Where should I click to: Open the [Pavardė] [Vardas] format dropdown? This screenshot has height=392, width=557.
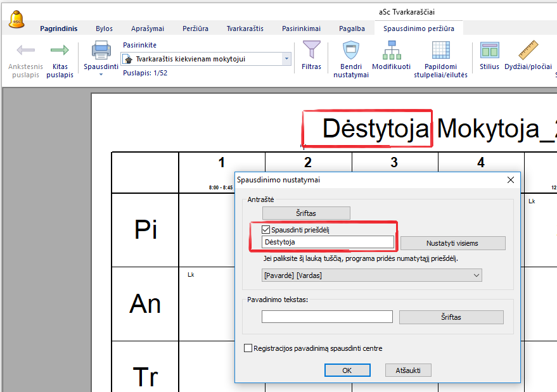(476, 275)
